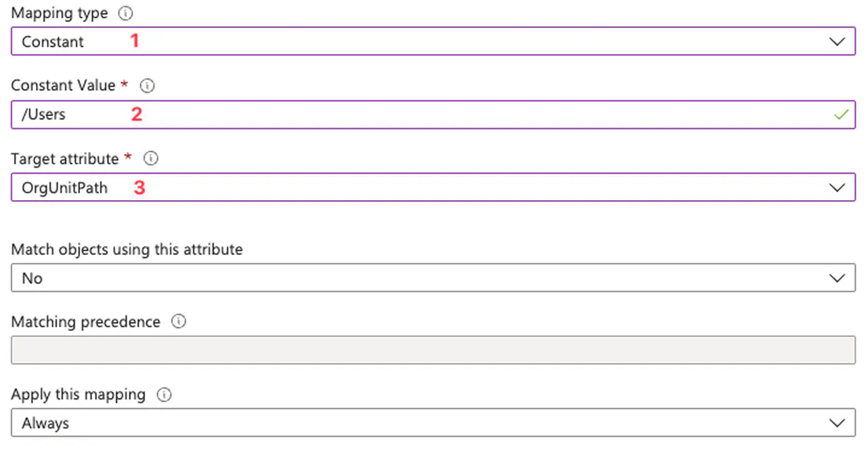Image resolution: width=868 pixels, height=449 pixels.
Task: Click the Matching precedence label text
Action: [85, 321]
